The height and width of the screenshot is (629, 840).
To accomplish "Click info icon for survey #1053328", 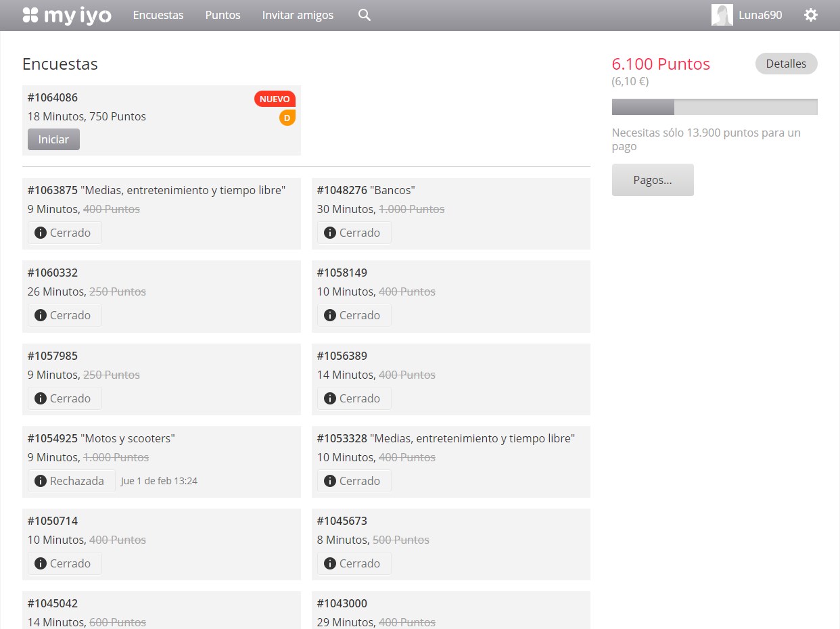I will (329, 481).
